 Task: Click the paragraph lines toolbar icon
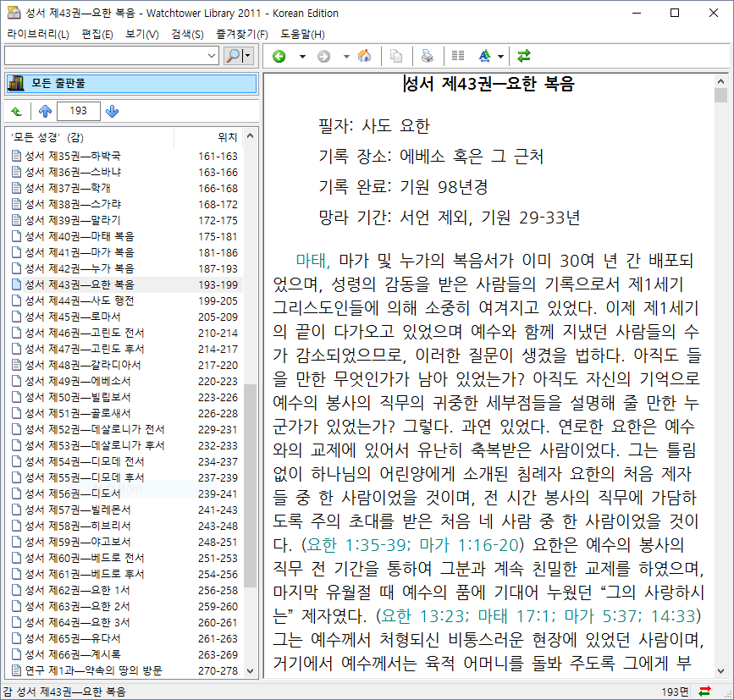click(x=458, y=56)
